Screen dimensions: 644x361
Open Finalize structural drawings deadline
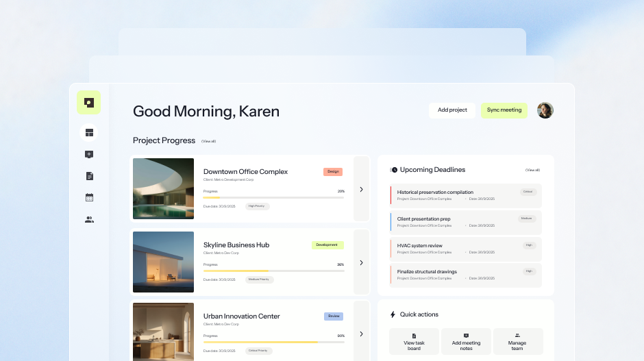(x=466, y=275)
